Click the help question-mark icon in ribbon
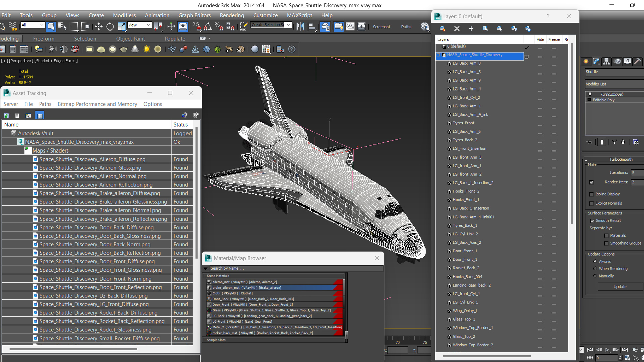 click(x=292, y=49)
